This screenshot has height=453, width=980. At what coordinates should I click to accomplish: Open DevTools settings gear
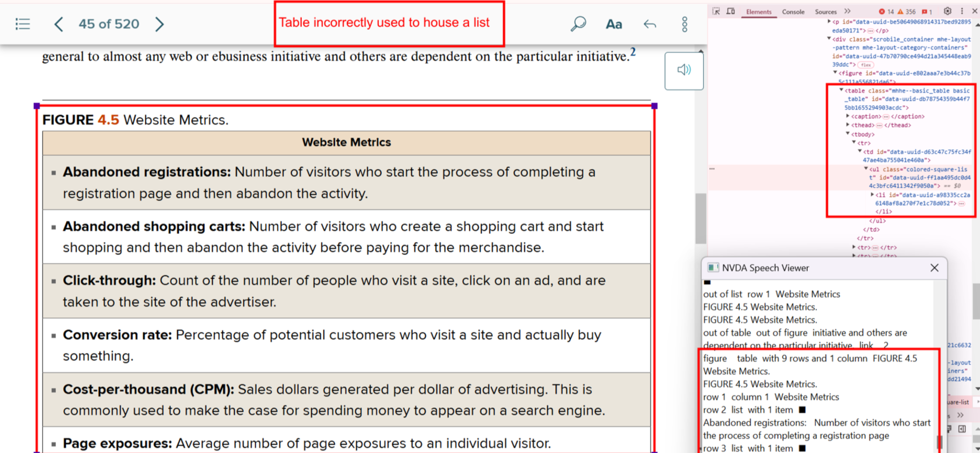click(x=948, y=11)
